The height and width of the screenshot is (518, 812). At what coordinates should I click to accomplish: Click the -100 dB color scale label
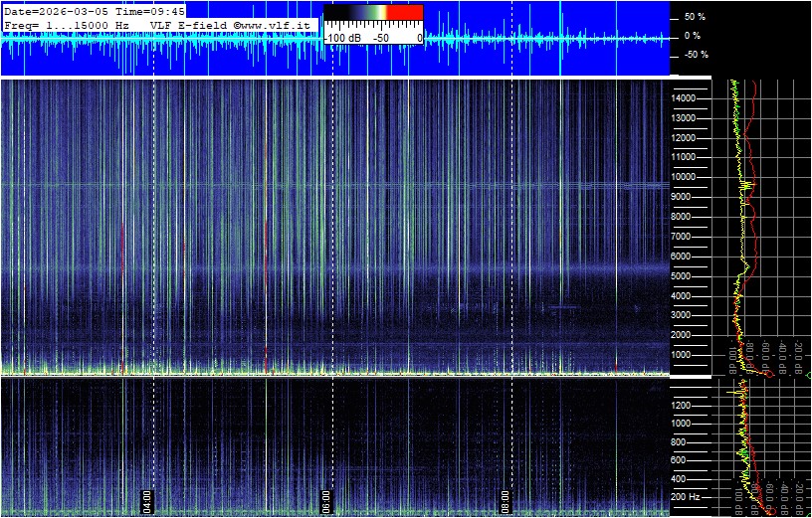coord(343,37)
